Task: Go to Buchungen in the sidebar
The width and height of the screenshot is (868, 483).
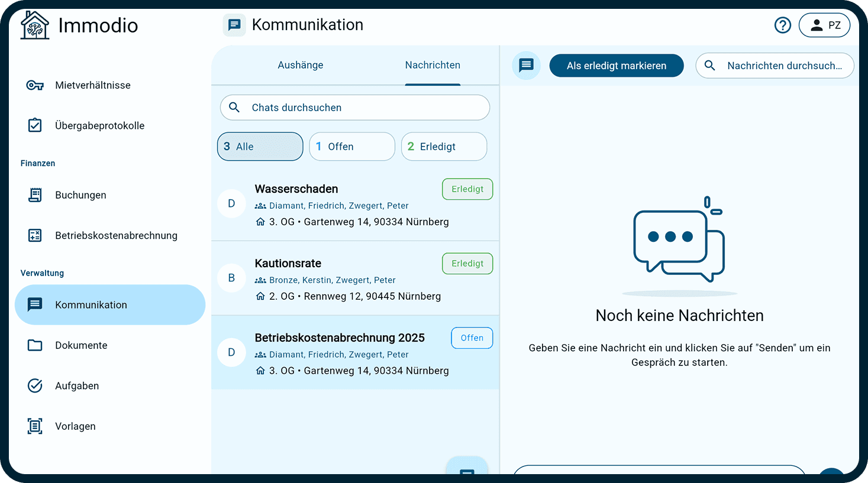Action: [110, 195]
